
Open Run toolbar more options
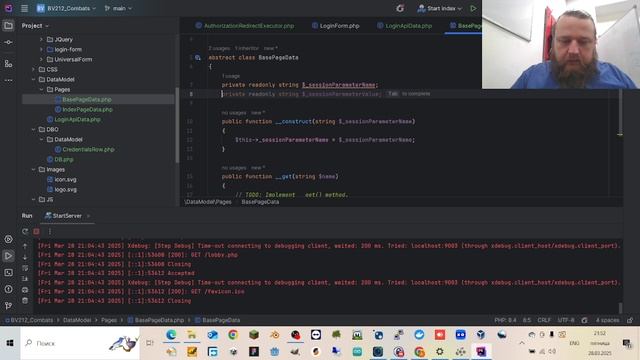tap(50, 231)
